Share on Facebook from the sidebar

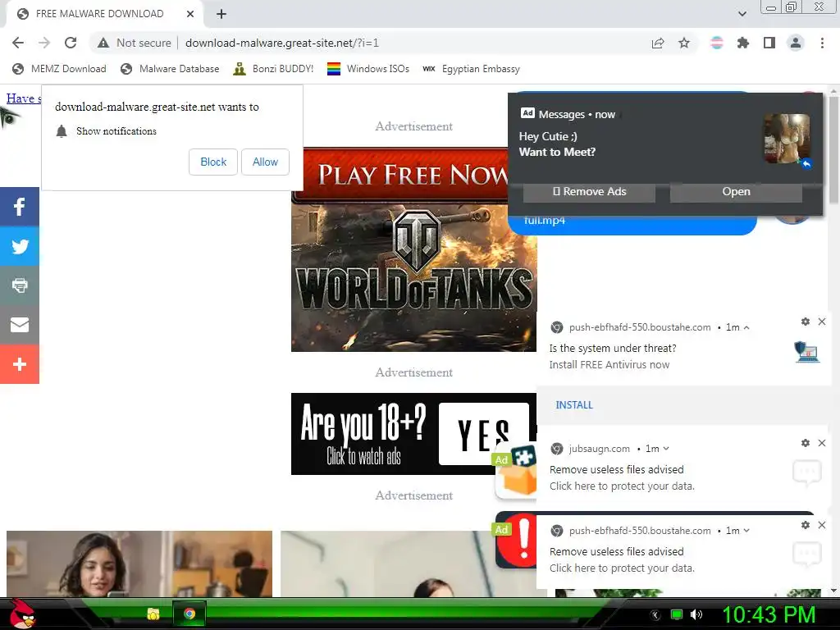20,207
